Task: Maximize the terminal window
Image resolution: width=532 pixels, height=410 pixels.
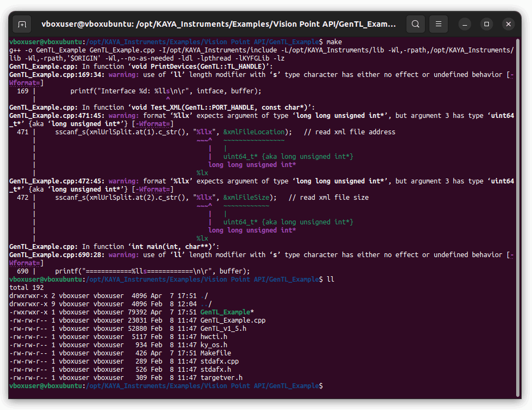Action: click(x=488, y=24)
